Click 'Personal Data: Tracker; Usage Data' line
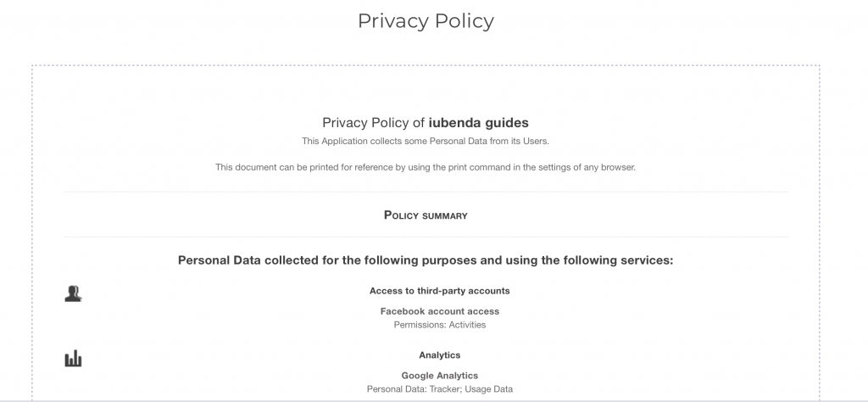The height and width of the screenshot is (402, 868). (439, 389)
